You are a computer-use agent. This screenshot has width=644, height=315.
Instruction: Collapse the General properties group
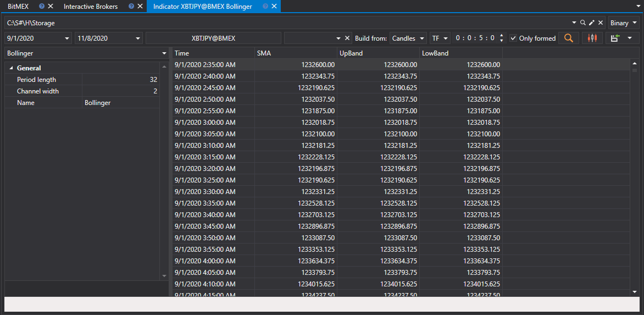[x=11, y=68]
